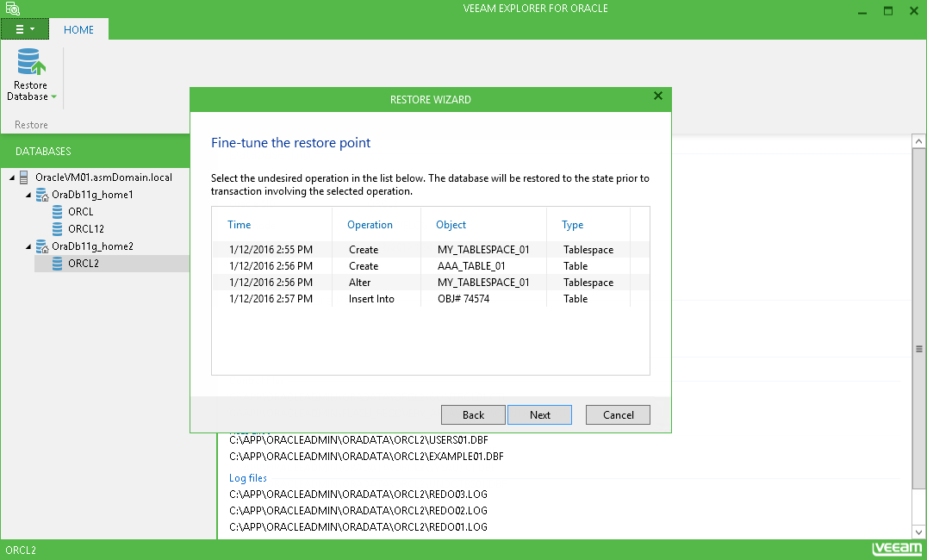Click the ORCL2 database icon
The image size is (927, 560).
58,264
